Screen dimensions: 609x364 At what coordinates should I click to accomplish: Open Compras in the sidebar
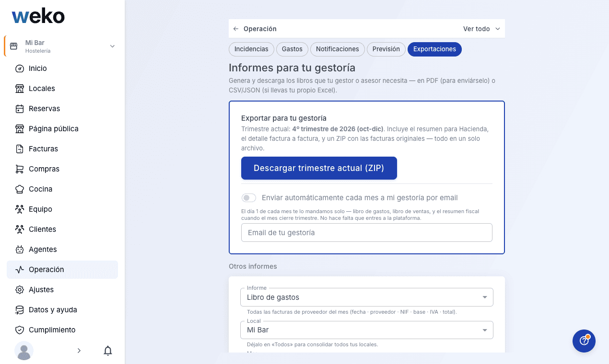coord(62,169)
